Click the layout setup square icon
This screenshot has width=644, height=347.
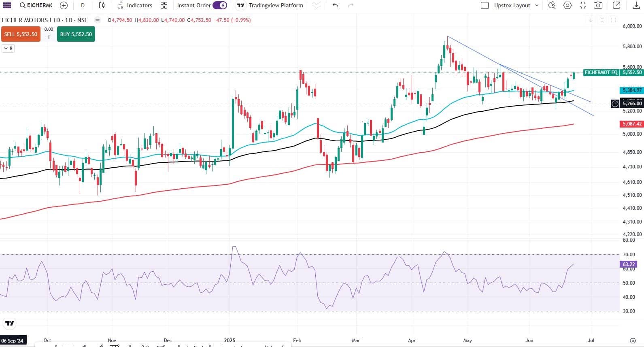click(485, 5)
